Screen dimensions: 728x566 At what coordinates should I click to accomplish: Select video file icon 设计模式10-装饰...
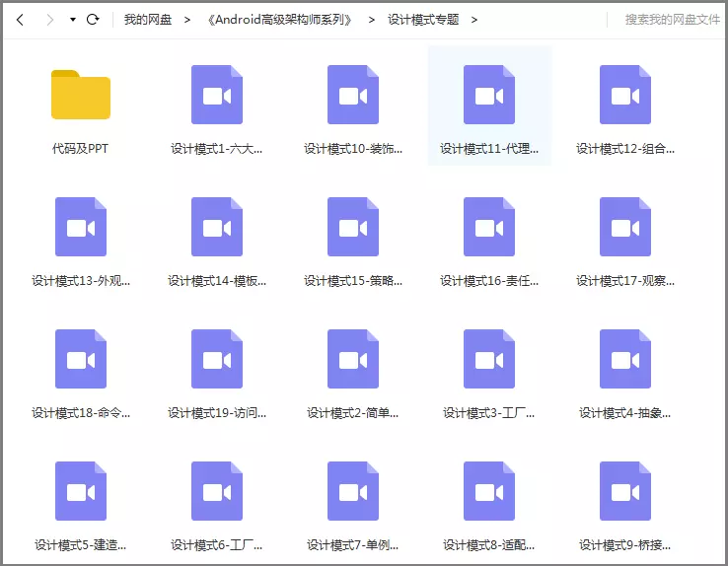[x=353, y=95]
